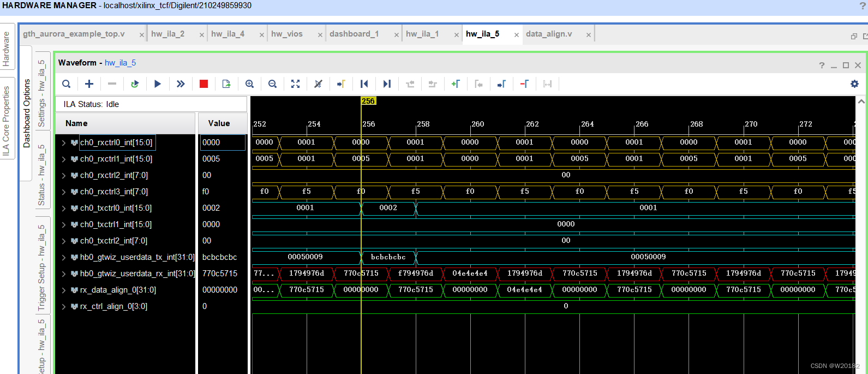Image resolution: width=868 pixels, height=374 pixels.
Task: Switch to hw_ila_2 tab
Action: pos(167,34)
